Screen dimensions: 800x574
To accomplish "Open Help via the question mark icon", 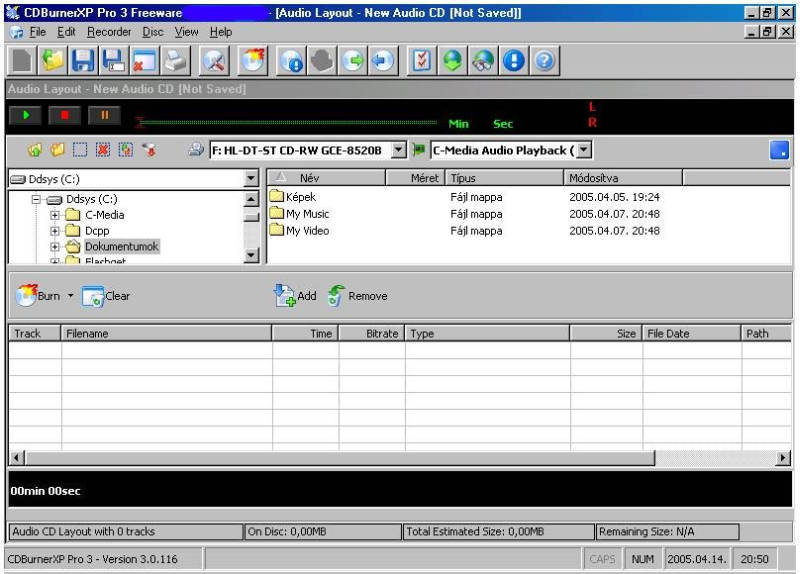I will point(544,62).
